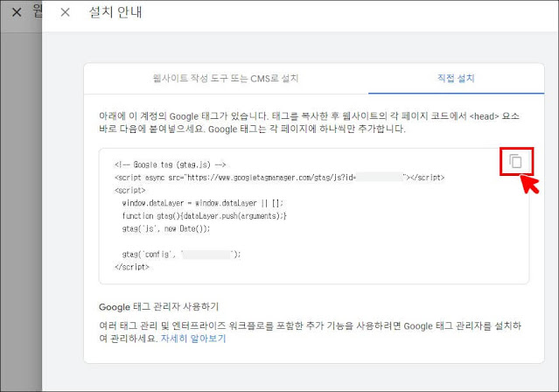Open the 자세히 알아보기 link
This screenshot has width=559, height=392.
tap(193, 338)
